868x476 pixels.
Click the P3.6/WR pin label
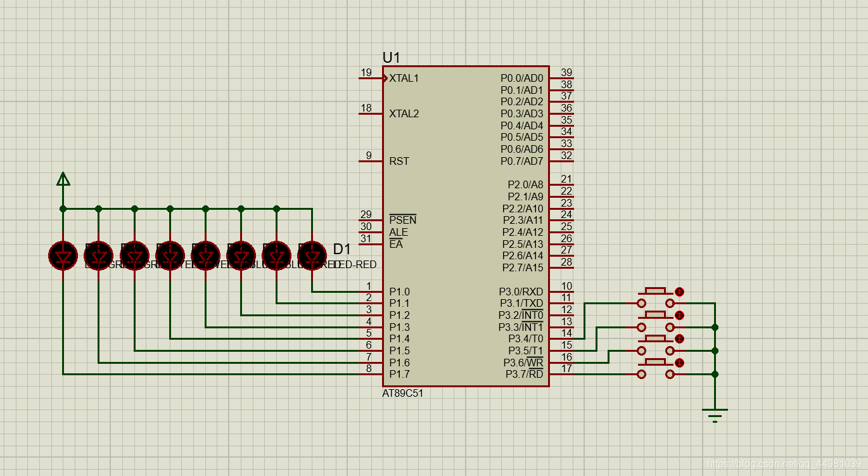pos(523,363)
